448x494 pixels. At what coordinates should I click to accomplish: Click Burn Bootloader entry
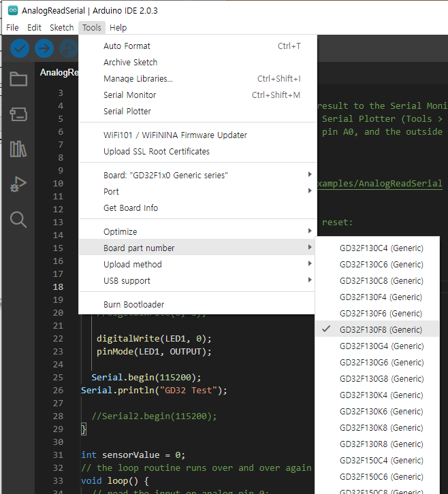point(197,304)
